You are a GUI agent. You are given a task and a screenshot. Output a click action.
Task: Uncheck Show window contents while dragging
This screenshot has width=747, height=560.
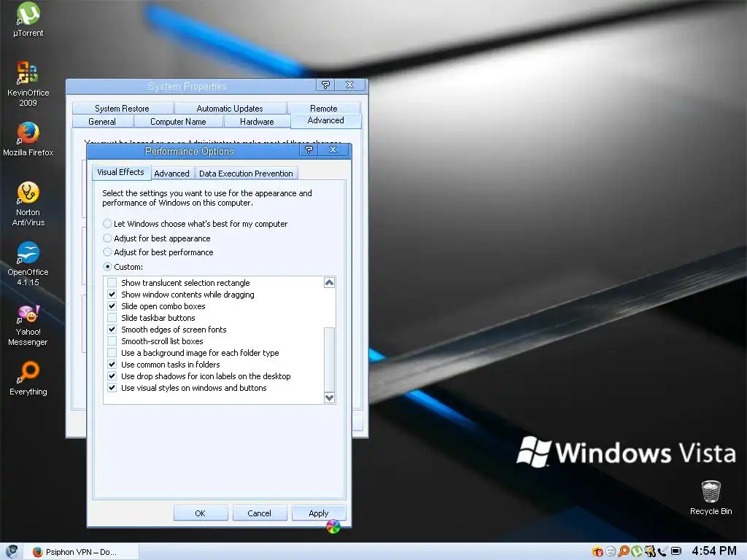[112, 295]
